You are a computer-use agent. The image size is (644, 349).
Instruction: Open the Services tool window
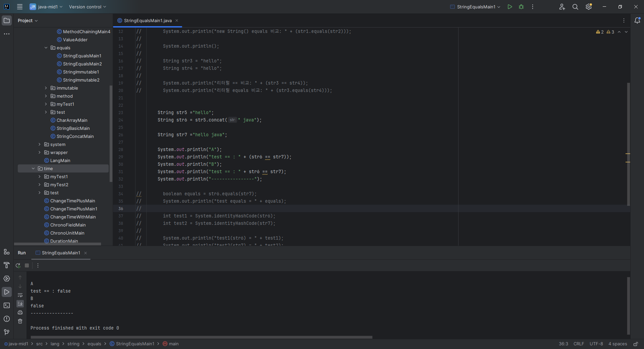click(x=7, y=279)
